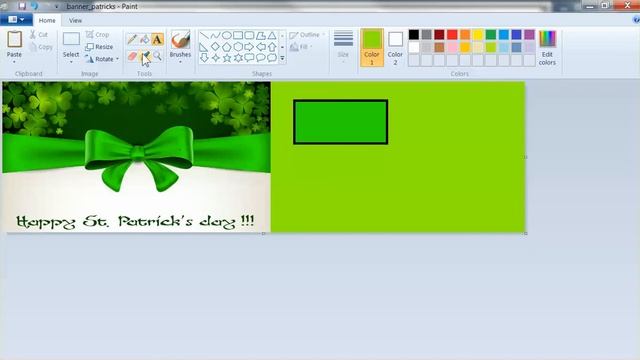Open the Resize dialog
Image resolution: width=640 pixels, height=360 pixels.
tap(99, 47)
